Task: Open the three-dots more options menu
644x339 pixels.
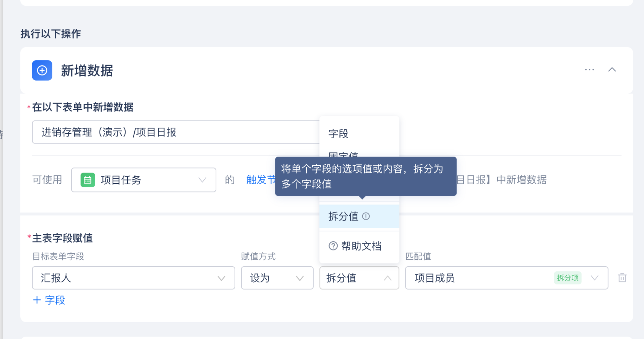Action: click(589, 70)
